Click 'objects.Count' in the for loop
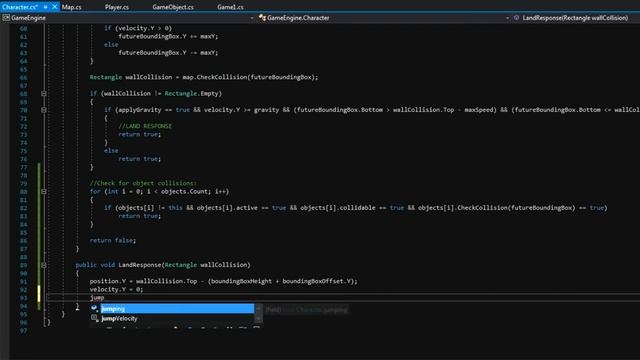Image resolution: width=640 pixels, height=360 pixels. coord(184,191)
